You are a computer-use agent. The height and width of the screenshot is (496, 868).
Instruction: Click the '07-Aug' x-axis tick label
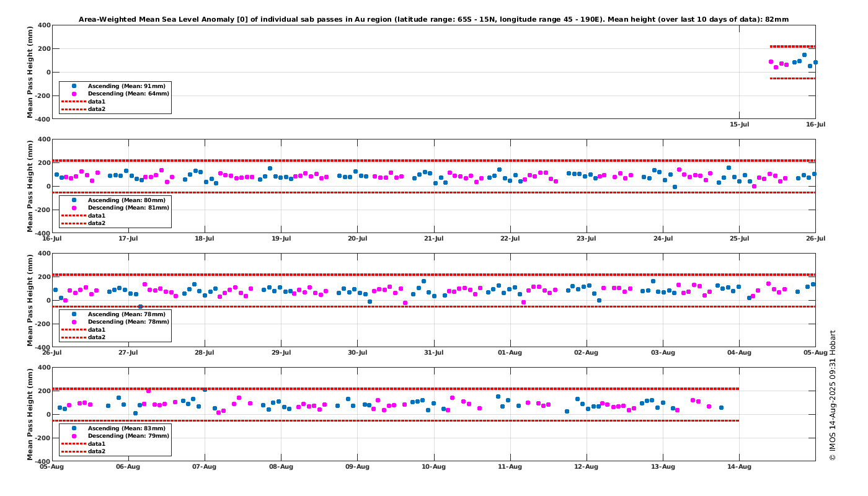coord(205,467)
